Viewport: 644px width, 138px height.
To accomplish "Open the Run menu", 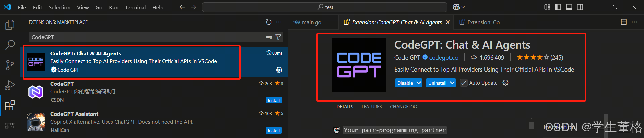I will tap(114, 7).
